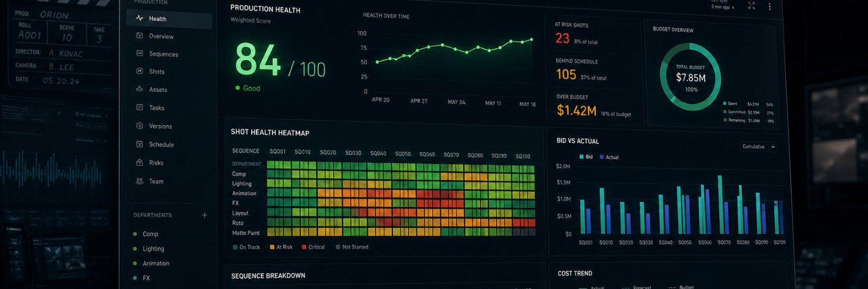Select the Animation department in the sidebar list
Screen dimensions: 868x289
point(156,263)
